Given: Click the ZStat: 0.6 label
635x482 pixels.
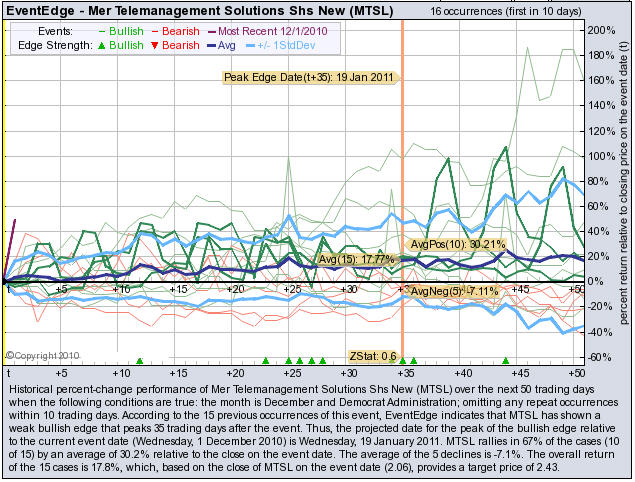Looking at the screenshot, I should [x=372, y=355].
